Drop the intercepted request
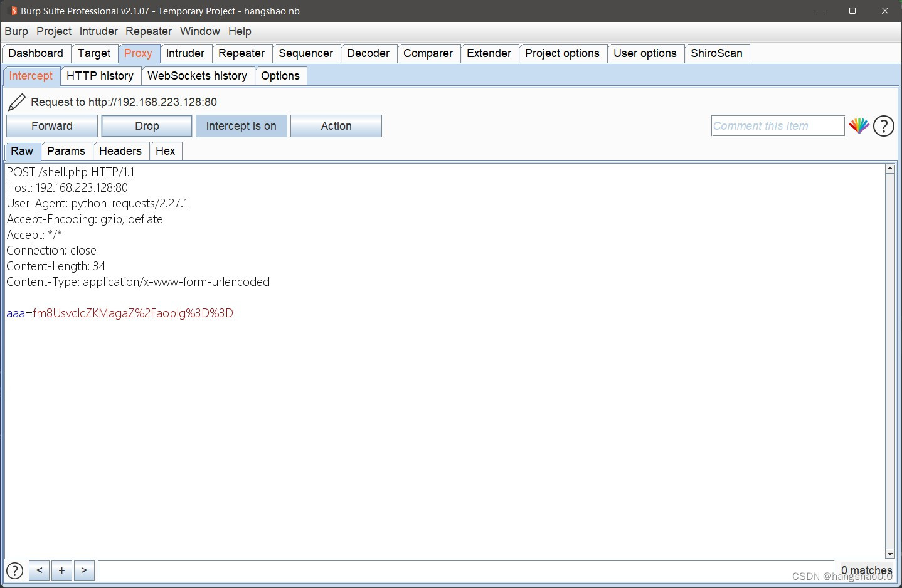Viewport: 902px width, 588px height. pos(147,126)
